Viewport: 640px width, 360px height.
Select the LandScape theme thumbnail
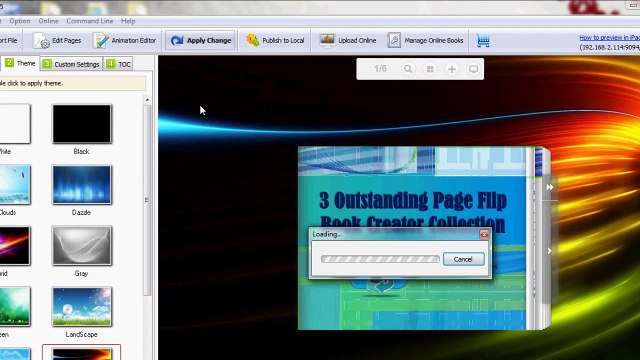[x=82, y=307]
